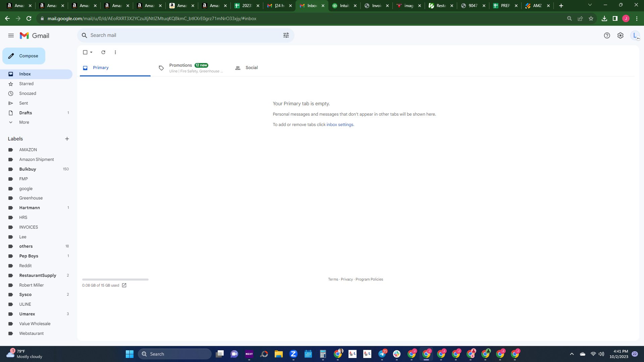Viewport: 644px width, 362px height.
Task: Open the Google account avatar menu
Action: pos(635,36)
